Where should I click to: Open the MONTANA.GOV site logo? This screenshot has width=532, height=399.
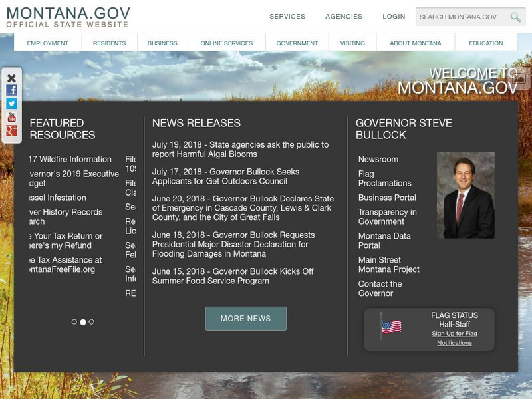coord(66,16)
